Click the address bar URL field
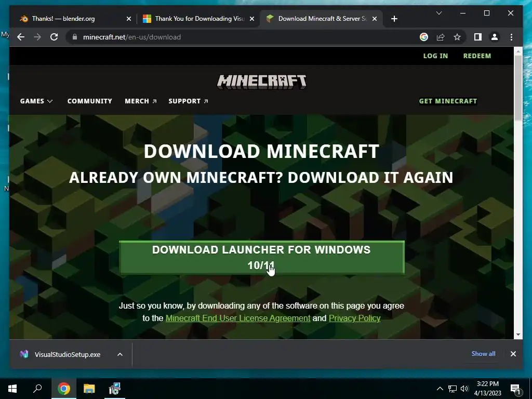 click(244, 37)
